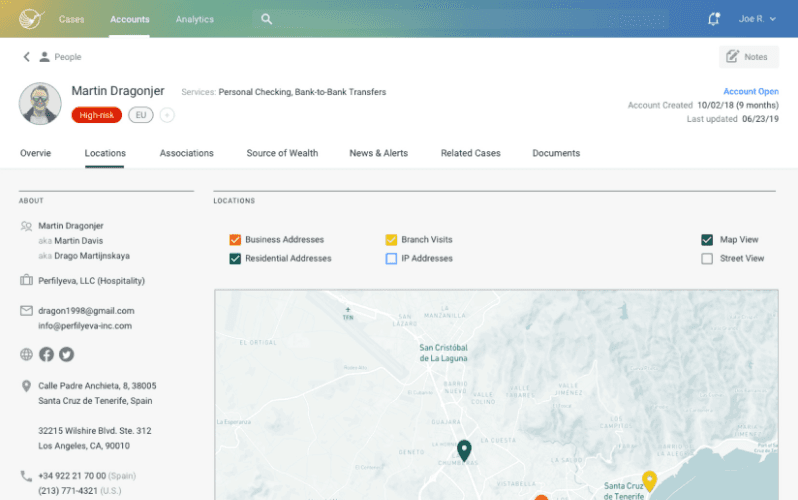Open the Source of Wealth tab

[x=282, y=153]
